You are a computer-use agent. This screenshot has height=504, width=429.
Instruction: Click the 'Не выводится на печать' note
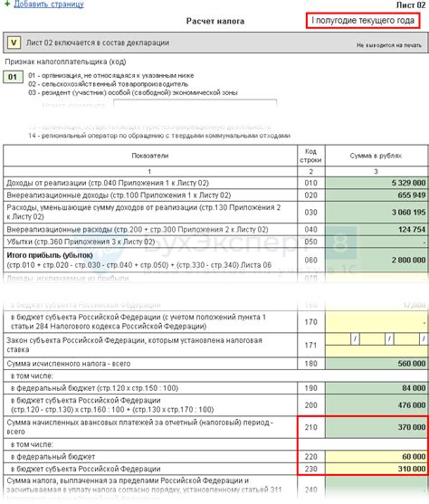pyautogui.click(x=389, y=45)
